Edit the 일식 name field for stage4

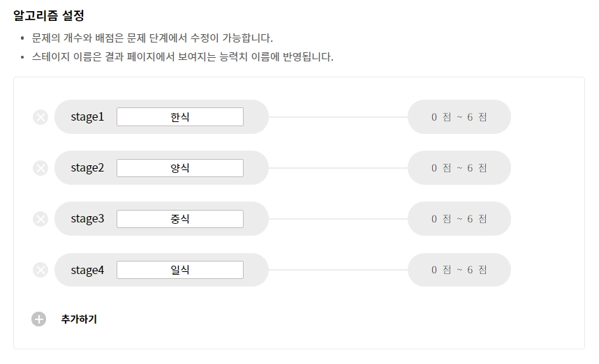tap(180, 270)
